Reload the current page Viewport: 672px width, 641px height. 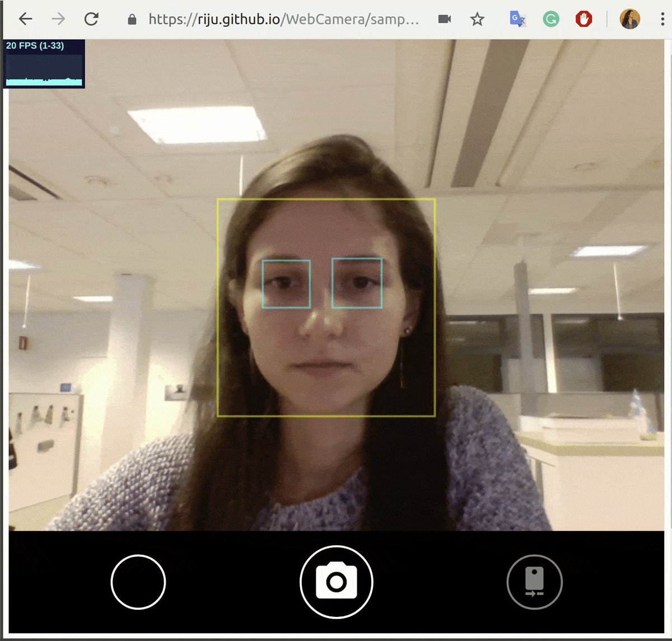click(91, 19)
